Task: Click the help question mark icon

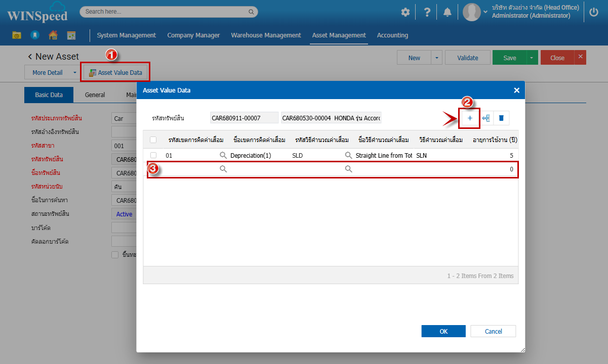Action: (x=427, y=12)
